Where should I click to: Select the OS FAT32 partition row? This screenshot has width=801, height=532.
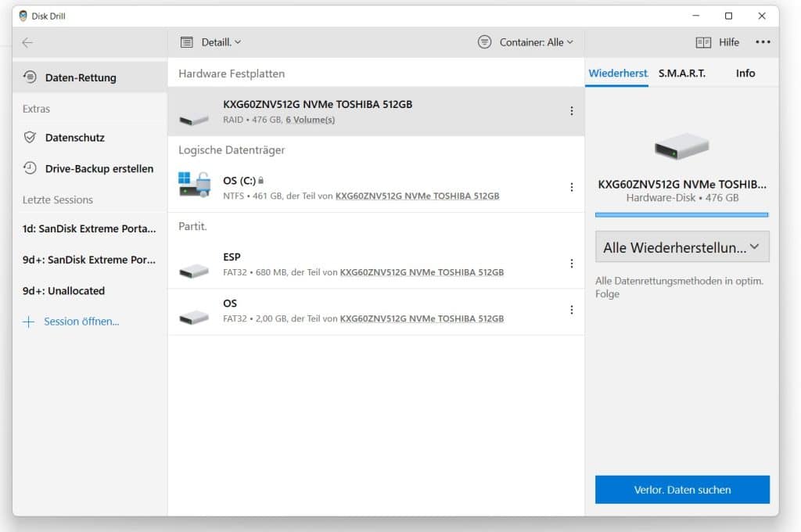(x=376, y=311)
